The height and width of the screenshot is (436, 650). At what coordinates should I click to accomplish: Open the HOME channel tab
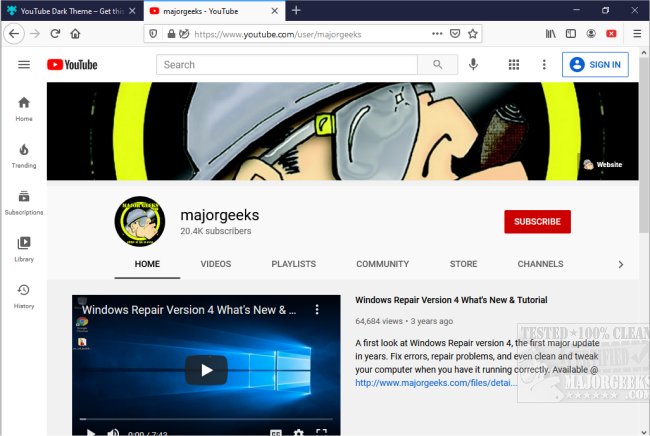click(147, 264)
